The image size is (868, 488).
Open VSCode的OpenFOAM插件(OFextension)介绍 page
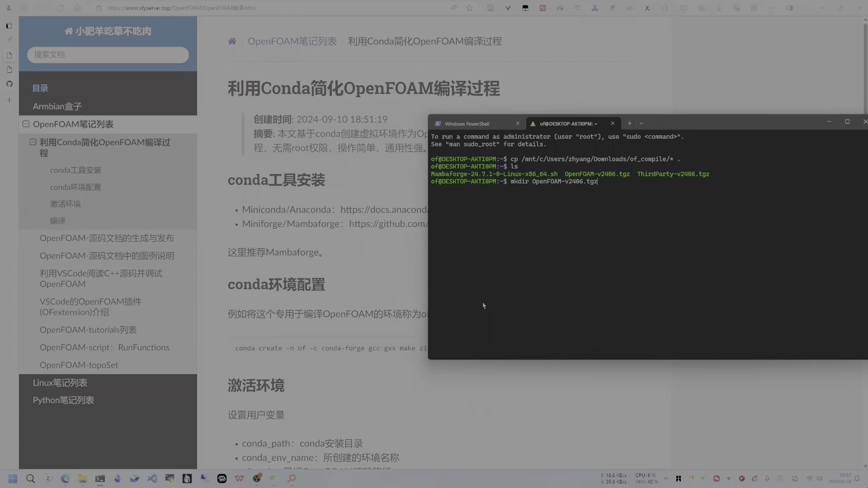point(90,307)
